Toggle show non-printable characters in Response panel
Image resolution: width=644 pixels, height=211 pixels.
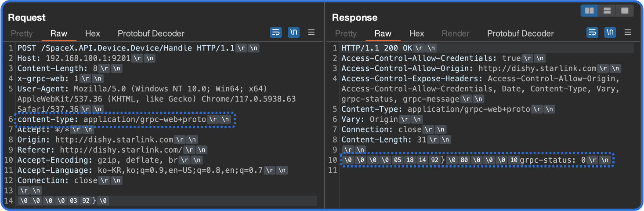pos(610,32)
